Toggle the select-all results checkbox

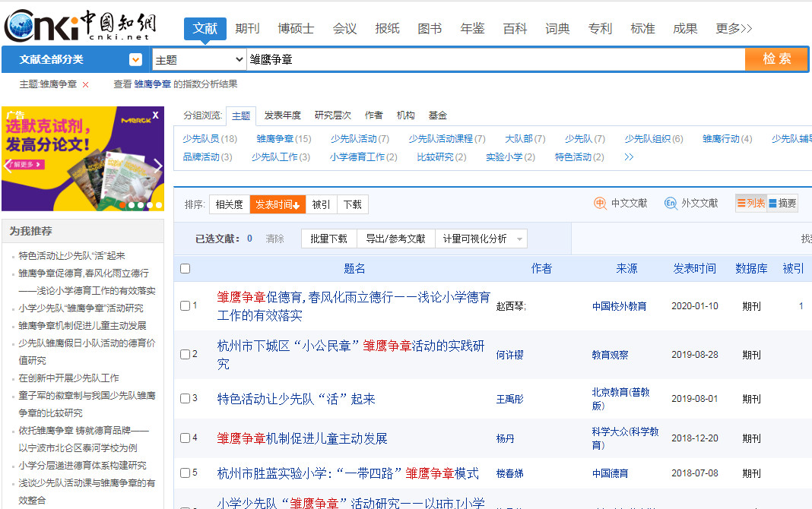(x=185, y=268)
